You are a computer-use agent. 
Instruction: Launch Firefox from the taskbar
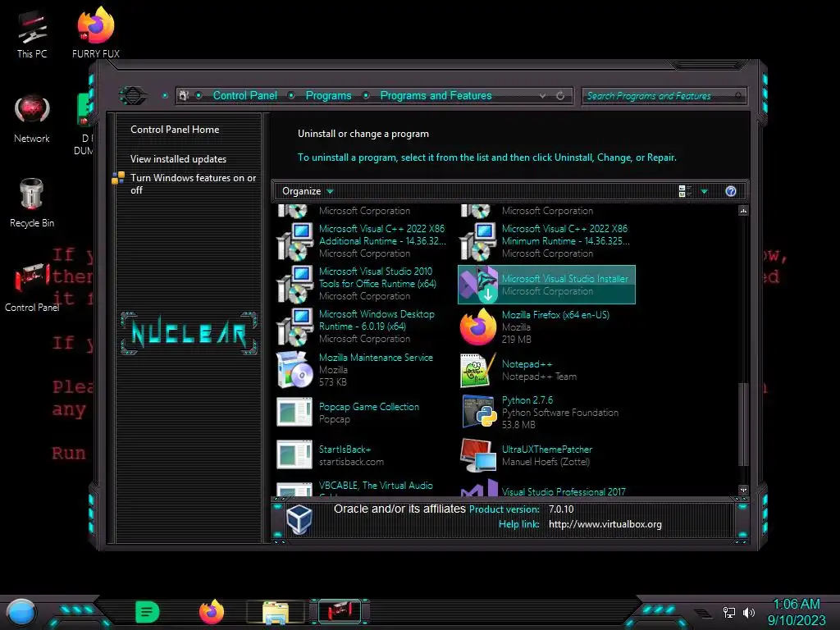tap(212, 612)
